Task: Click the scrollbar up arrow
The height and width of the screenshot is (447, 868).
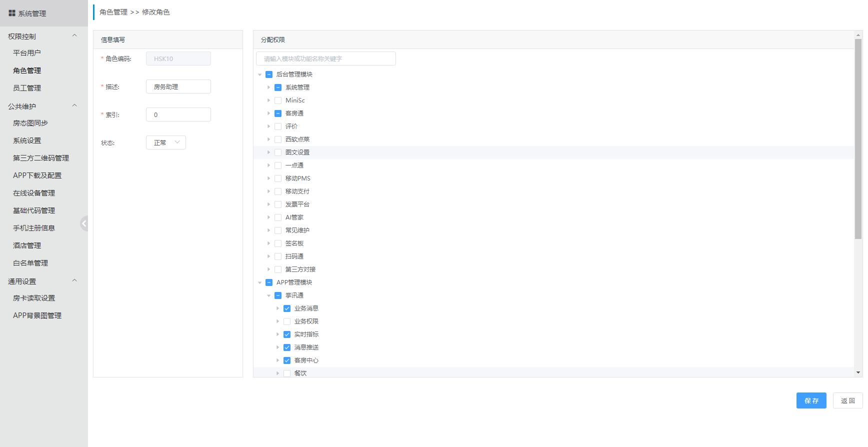Action: click(858, 34)
